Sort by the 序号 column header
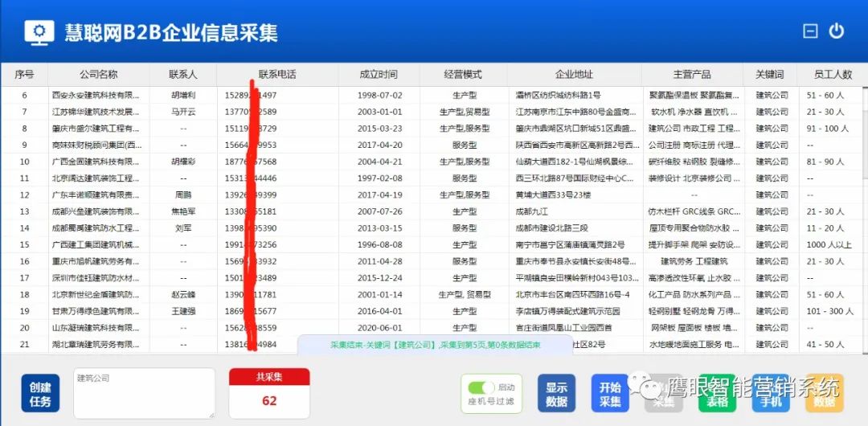Image resolution: width=868 pixels, height=426 pixels. tap(24, 74)
